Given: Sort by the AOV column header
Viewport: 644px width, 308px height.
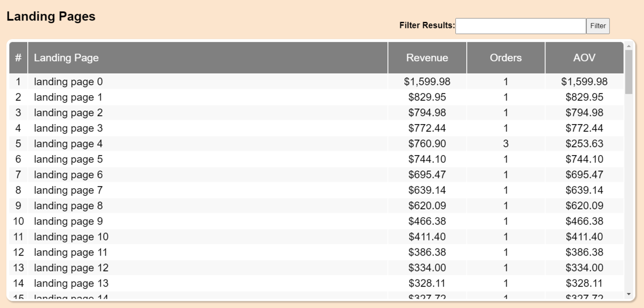Looking at the screenshot, I should (x=584, y=58).
